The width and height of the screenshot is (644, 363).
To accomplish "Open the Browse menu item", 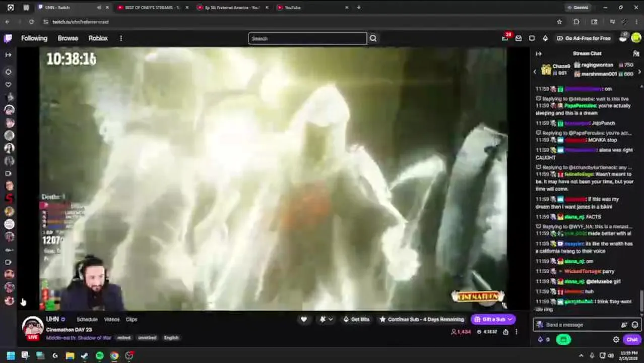I will [68, 38].
